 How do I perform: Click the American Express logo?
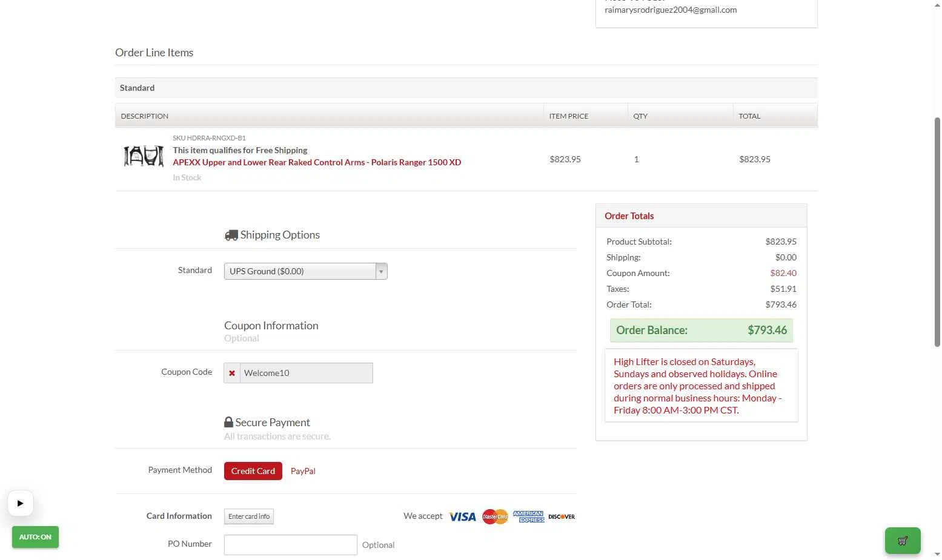coord(528,516)
